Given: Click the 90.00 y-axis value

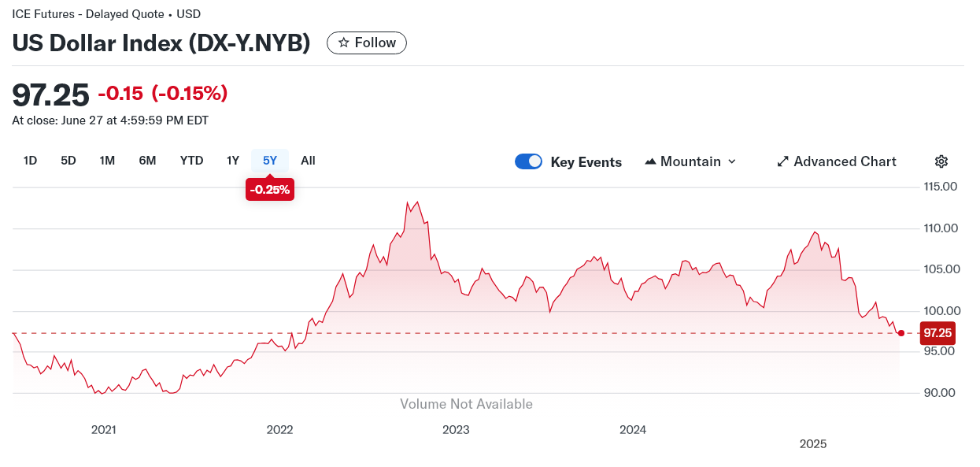Looking at the screenshot, I should coord(939,393).
